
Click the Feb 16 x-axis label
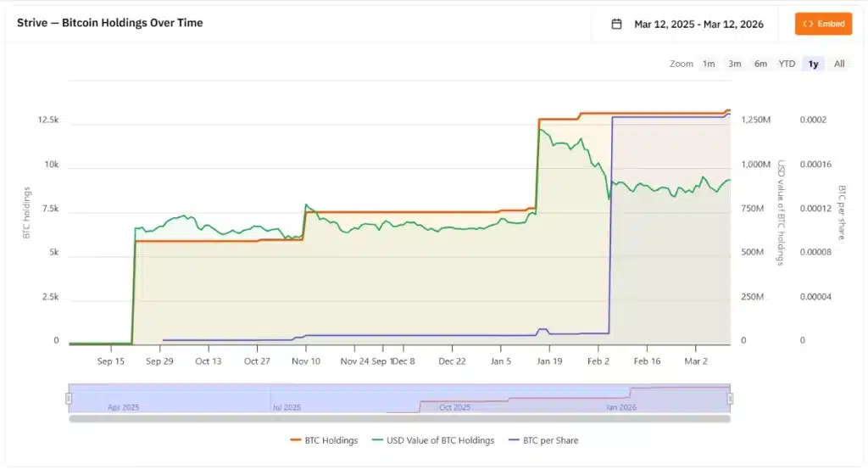tap(647, 361)
